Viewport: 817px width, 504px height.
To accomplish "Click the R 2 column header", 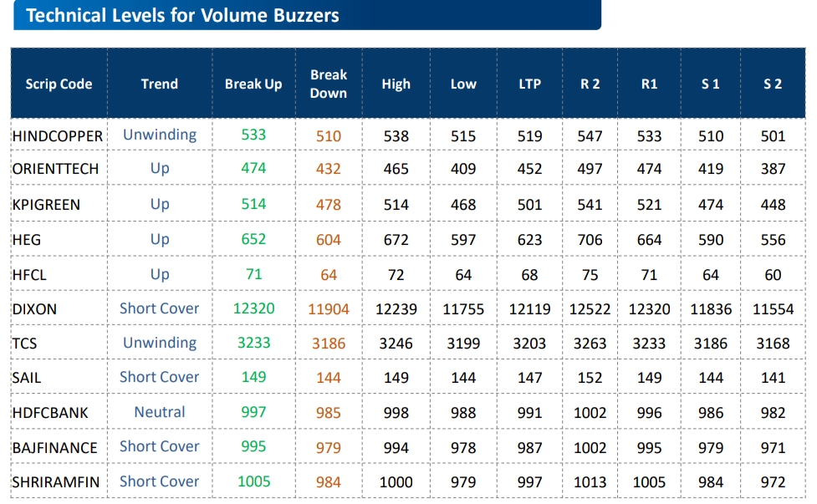I will (x=590, y=84).
